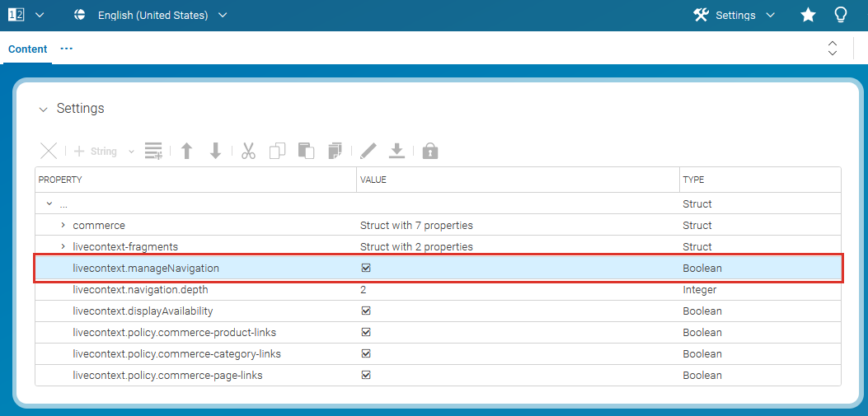The image size is (868, 416).
Task: Toggle the commerce-category-links checkbox
Action: (x=365, y=353)
